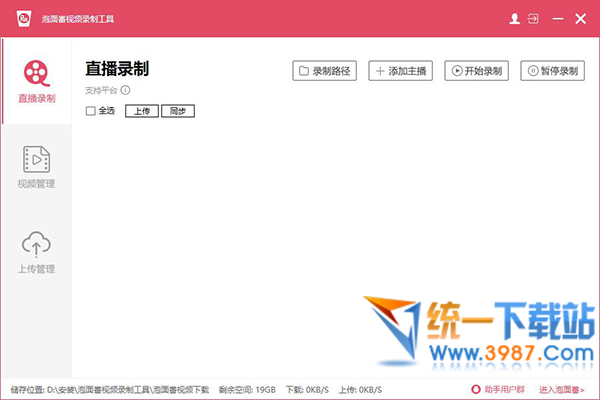Switch to 视频管理 in the sidebar
The height and width of the screenshot is (400, 600).
(37, 167)
